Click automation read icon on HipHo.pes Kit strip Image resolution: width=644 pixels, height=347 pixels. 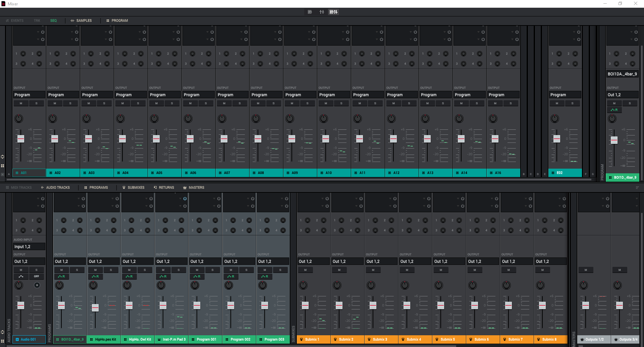(95, 277)
